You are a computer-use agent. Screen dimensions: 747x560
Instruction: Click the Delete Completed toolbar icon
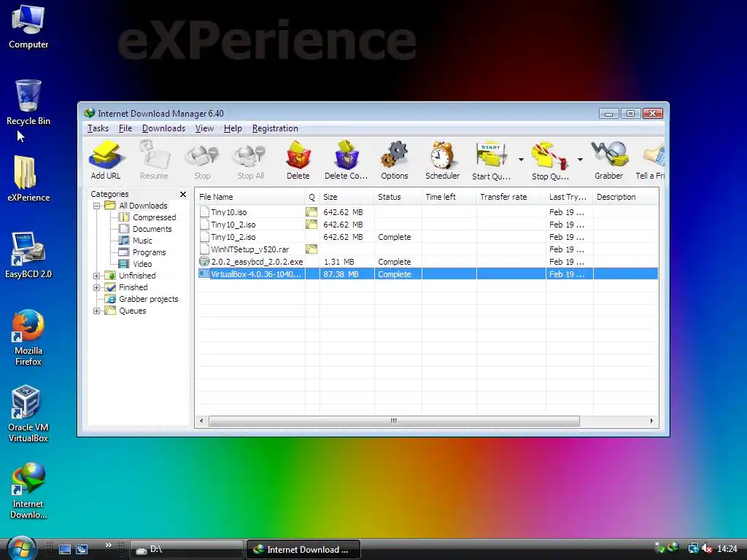[x=346, y=160]
